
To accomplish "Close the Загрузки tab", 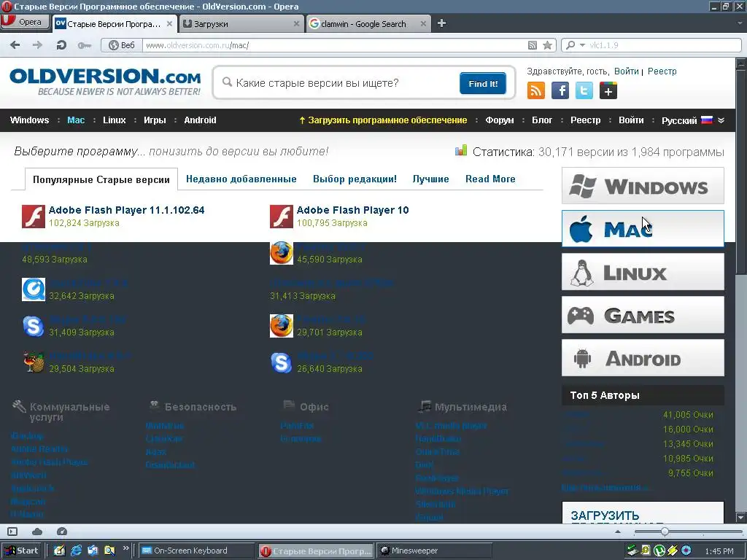I will click(296, 23).
